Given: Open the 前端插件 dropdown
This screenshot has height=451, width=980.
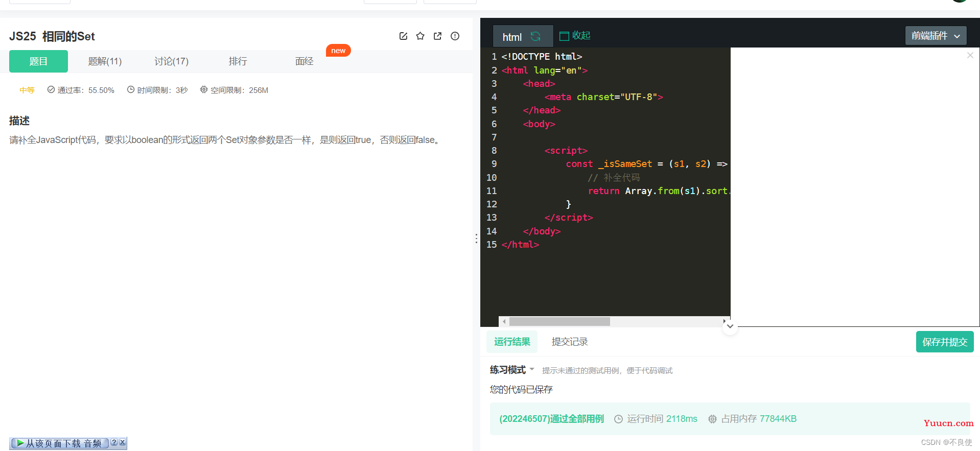Looking at the screenshot, I should [936, 36].
